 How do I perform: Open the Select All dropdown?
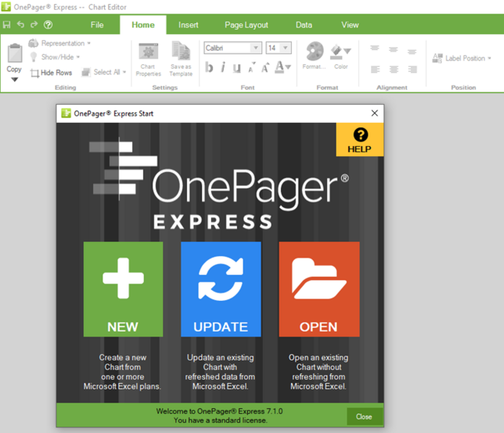coord(104,72)
